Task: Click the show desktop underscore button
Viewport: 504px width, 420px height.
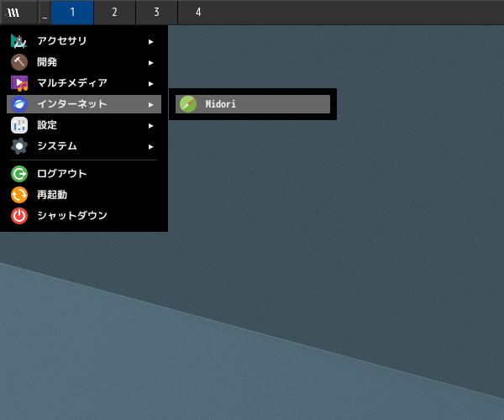Action: pyautogui.click(x=45, y=13)
